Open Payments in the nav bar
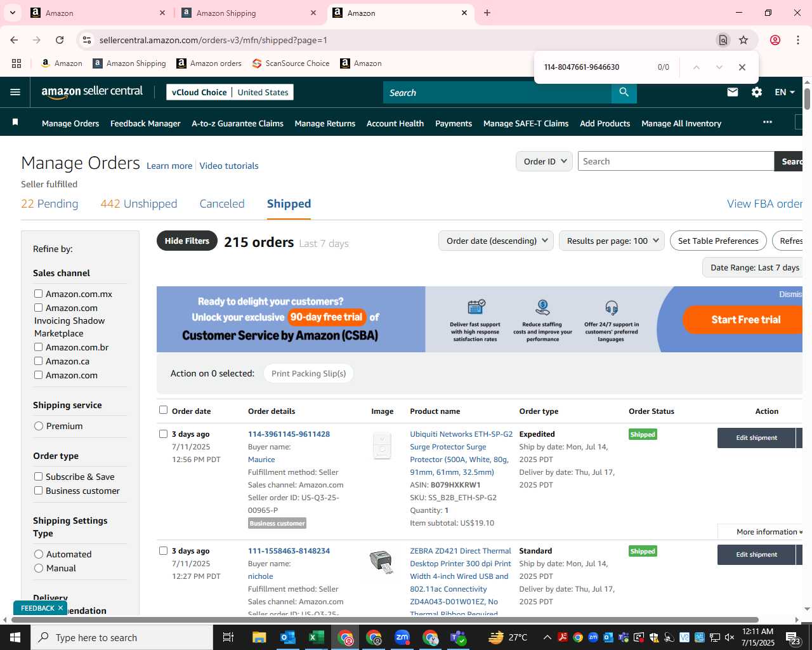The image size is (812, 650). click(454, 123)
